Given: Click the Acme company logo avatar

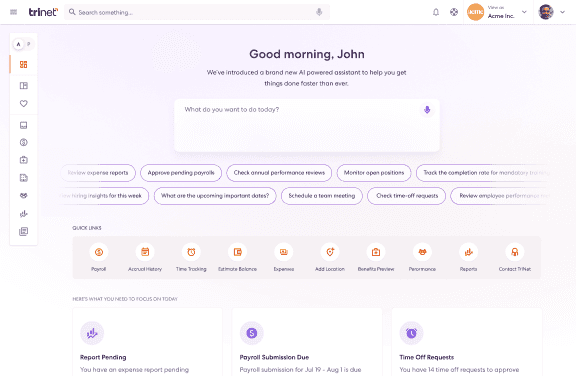Looking at the screenshot, I should (x=475, y=12).
